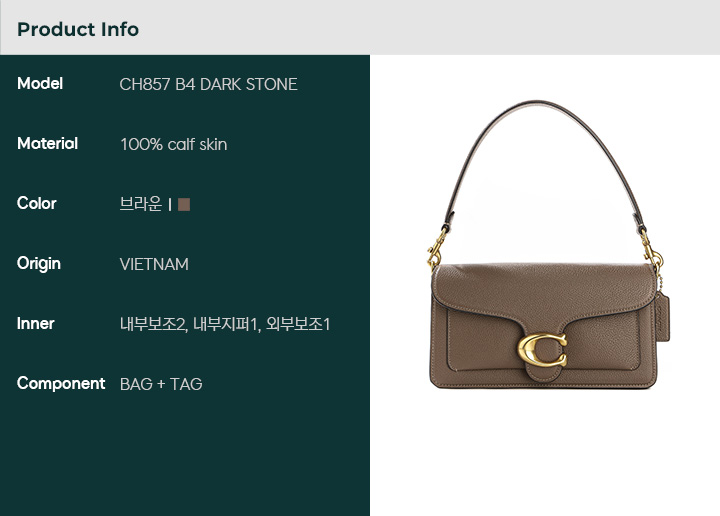Click the Origin label
The height and width of the screenshot is (516, 720).
(x=39, y=264)
